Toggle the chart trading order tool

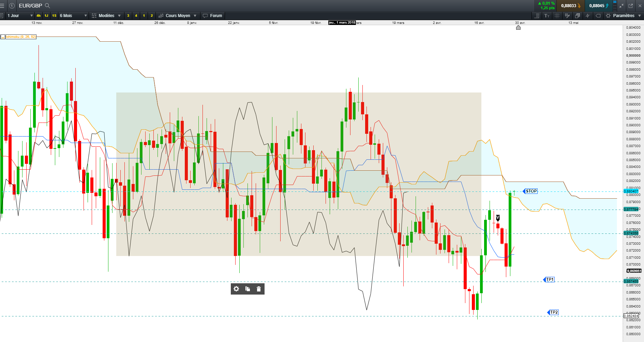tap(588, 16)
